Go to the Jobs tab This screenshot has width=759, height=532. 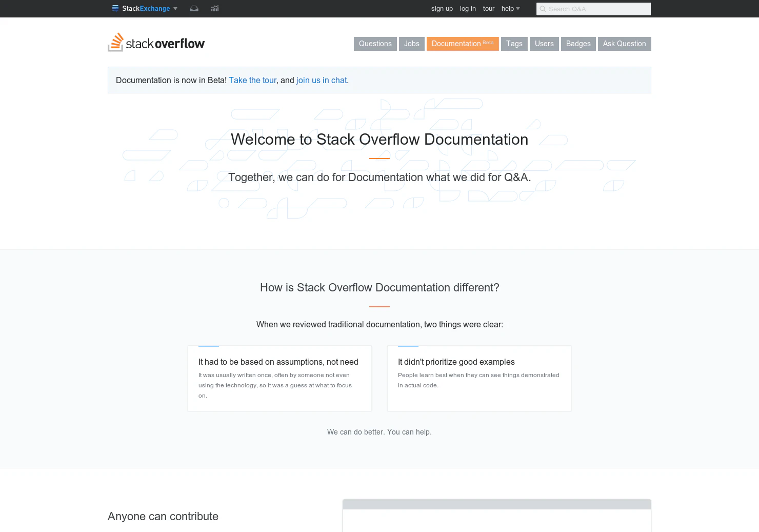[x=412, y=44]
